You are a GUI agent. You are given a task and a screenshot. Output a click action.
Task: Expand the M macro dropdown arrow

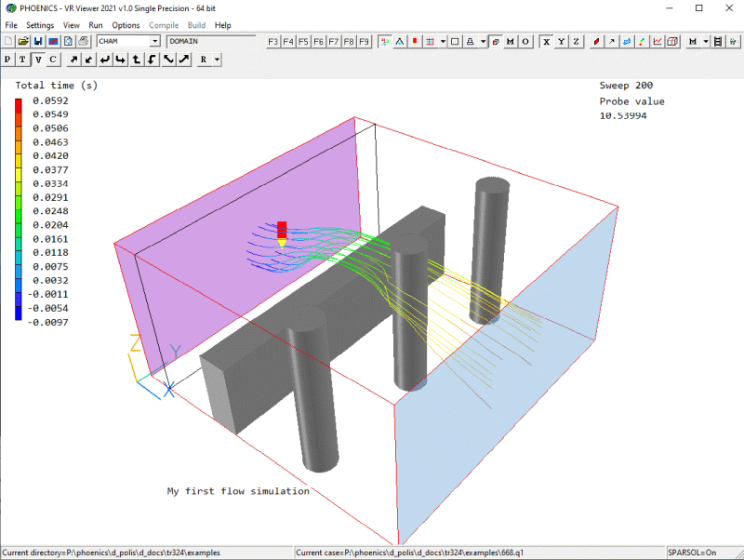tap(706, 42)
